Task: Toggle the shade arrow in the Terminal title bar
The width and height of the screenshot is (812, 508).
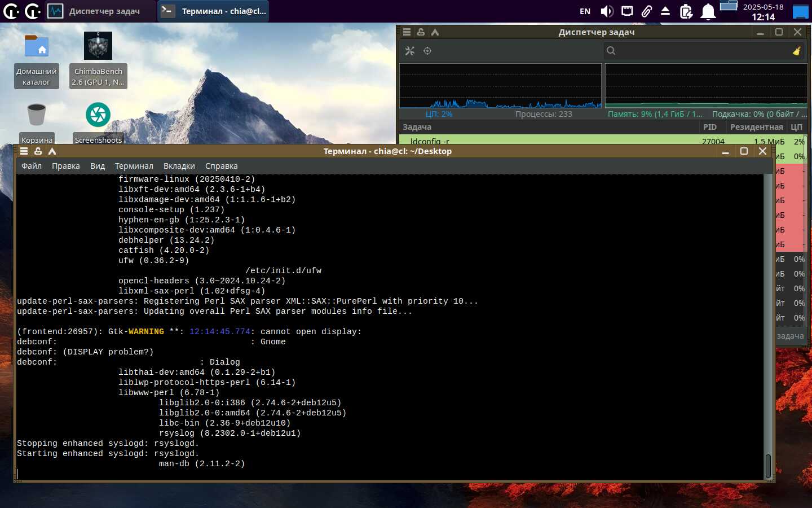Action: (52, 151)
